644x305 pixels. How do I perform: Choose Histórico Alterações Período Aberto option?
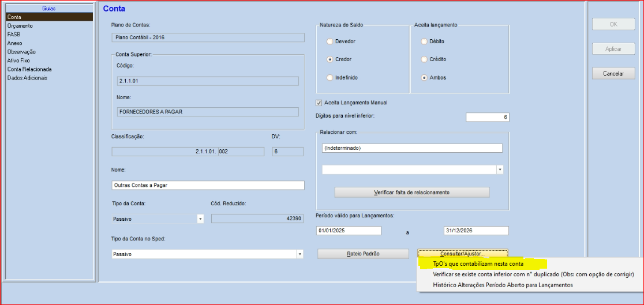503,285
